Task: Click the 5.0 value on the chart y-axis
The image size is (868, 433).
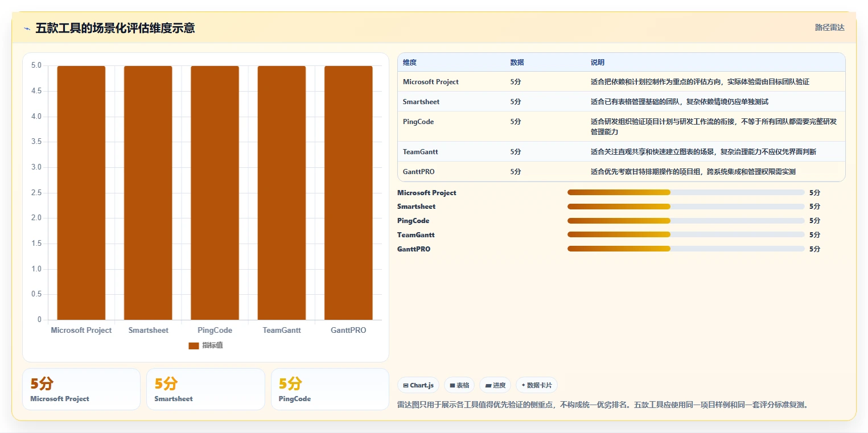Action: click(36, 65)
